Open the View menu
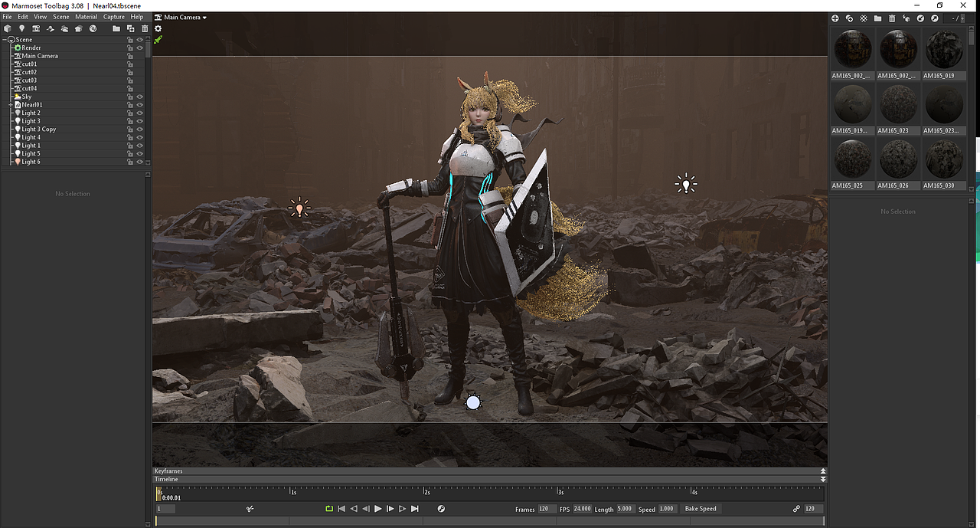 click(x=41, y=17)
